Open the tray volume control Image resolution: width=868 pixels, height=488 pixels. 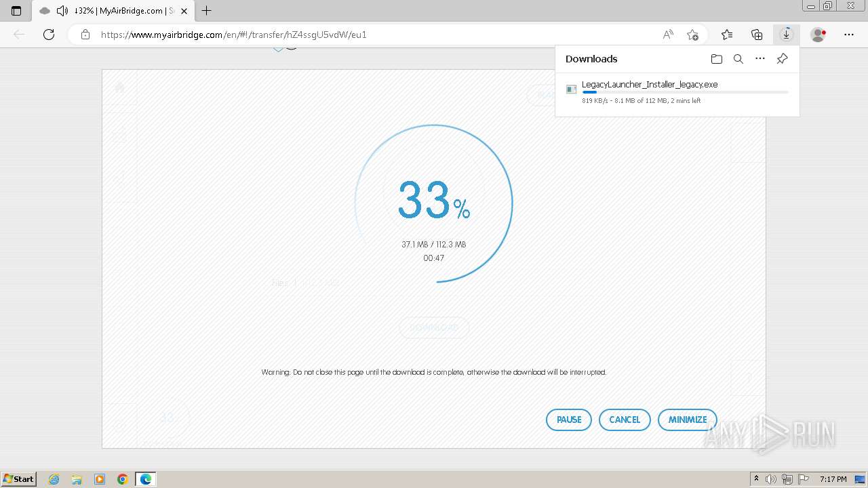click(772, 479)
